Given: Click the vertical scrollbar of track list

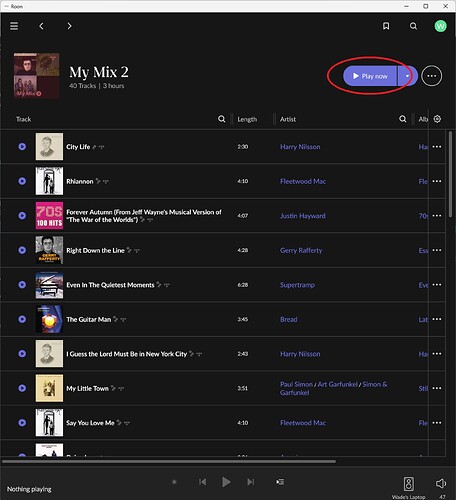Looking at the screenshot, I should (450, 173).
